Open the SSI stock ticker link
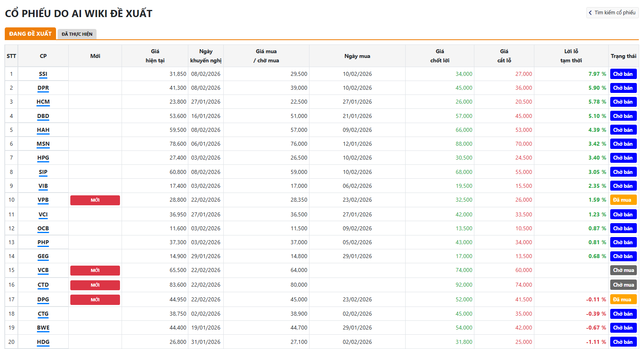The height and width of the screenshot is (349, 644). pos(43,74)
